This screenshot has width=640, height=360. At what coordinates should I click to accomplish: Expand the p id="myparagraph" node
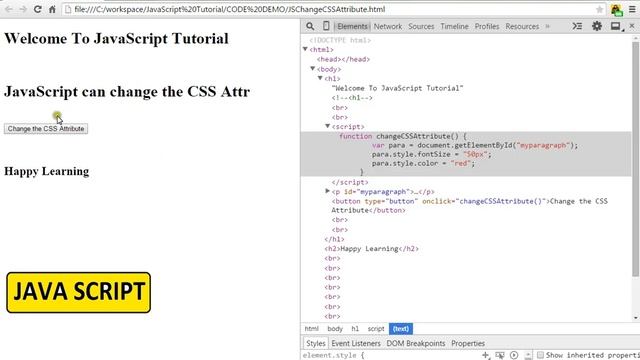point(327,191)
